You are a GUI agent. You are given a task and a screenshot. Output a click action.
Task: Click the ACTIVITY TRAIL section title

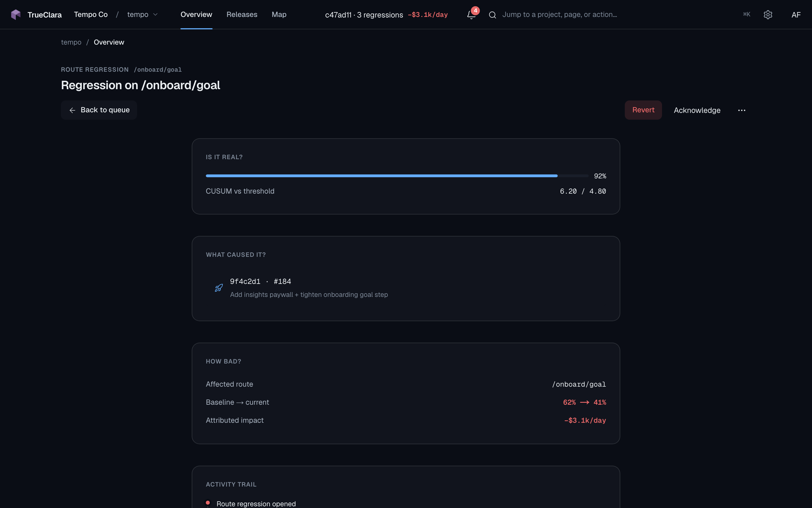coord(231,485)
